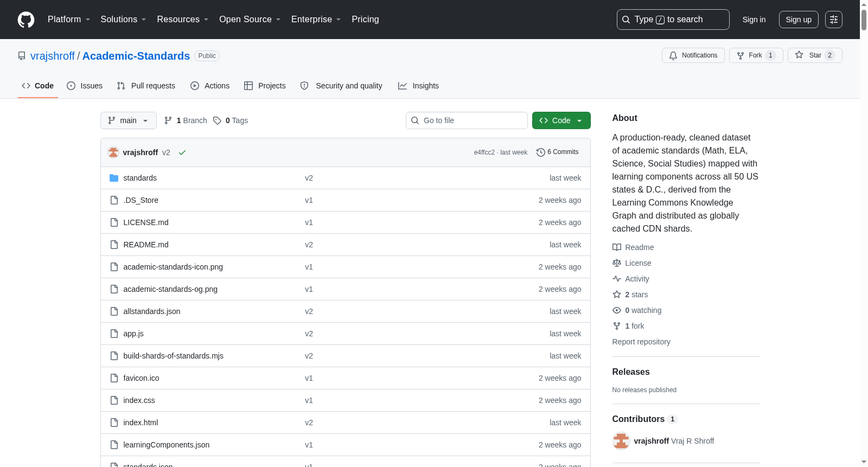
Task: Open the vrajshroff owner profile link
Action: pyautogui.click(x=53, y=56)
